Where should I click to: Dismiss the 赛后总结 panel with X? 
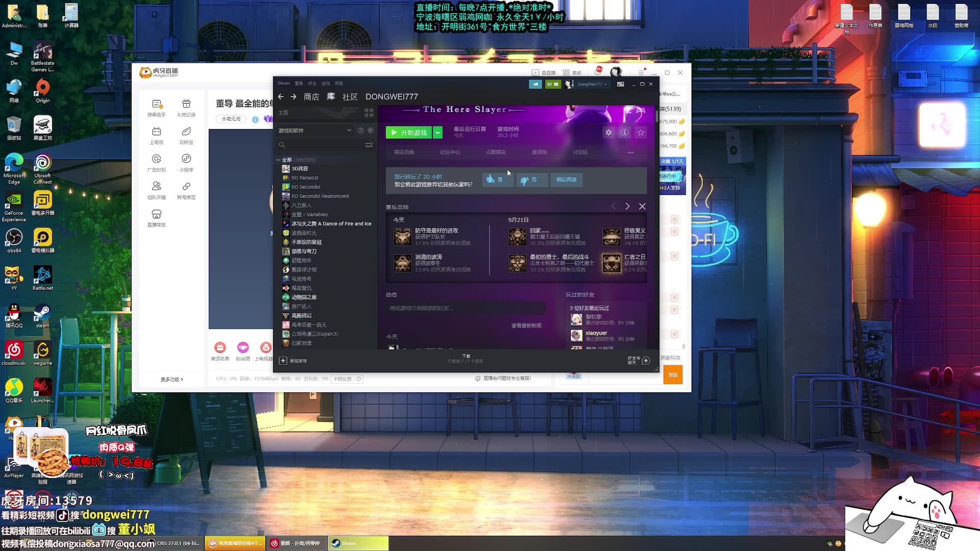click(x=642, y=206)
